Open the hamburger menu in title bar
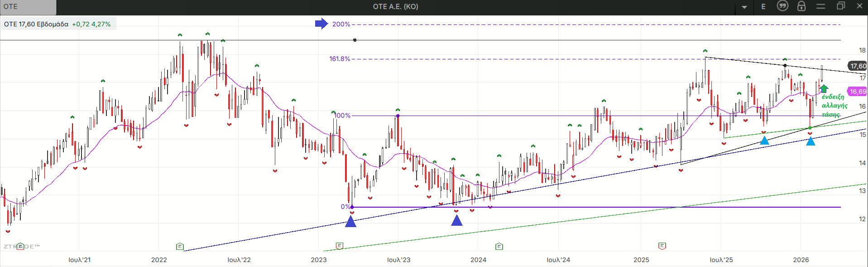868x267 pixels. (x=821, y=6)
